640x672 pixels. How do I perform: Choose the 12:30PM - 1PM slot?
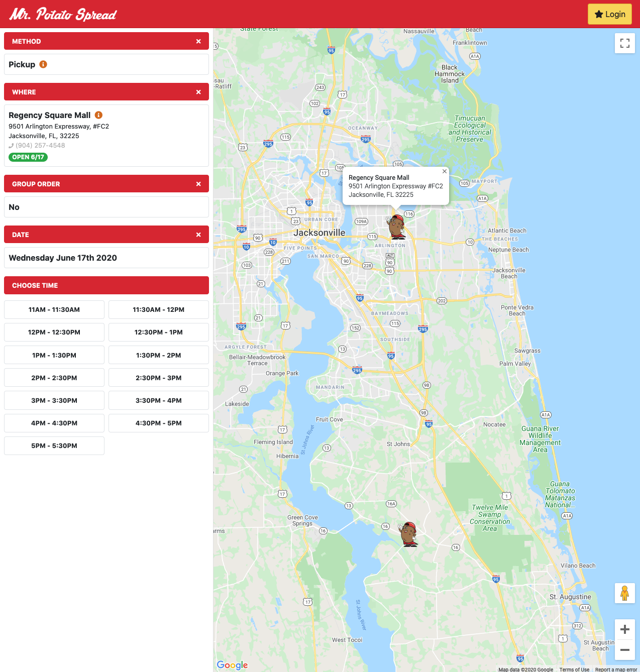pyautogui.click(x=159, y=332)
